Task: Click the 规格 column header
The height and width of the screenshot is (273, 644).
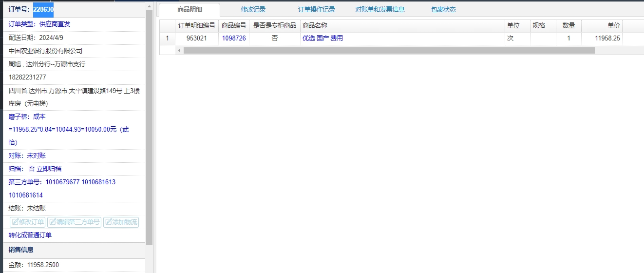Action: [x=543, y=25]
